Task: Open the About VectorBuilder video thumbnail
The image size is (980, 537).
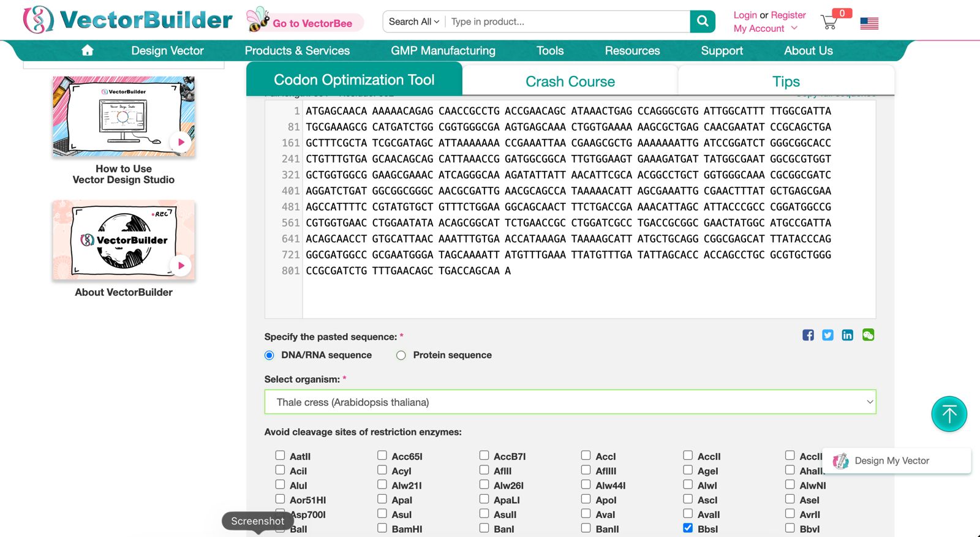Action: (124, 240)
